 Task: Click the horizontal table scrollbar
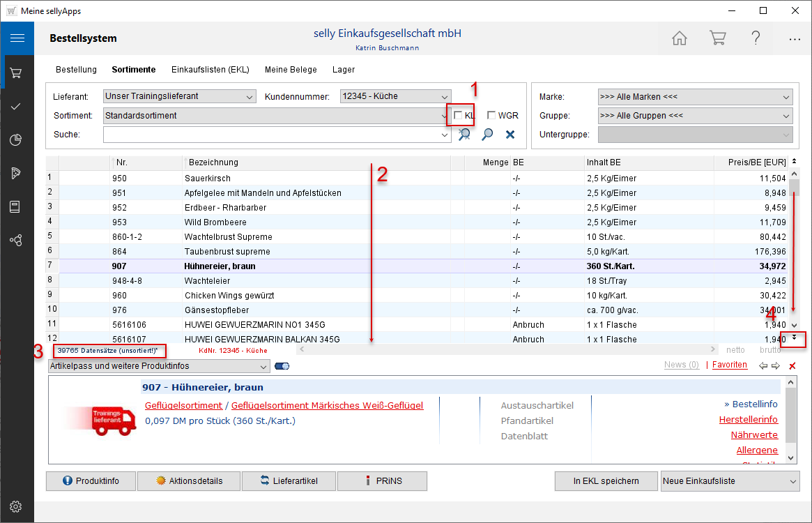(505, 349)
